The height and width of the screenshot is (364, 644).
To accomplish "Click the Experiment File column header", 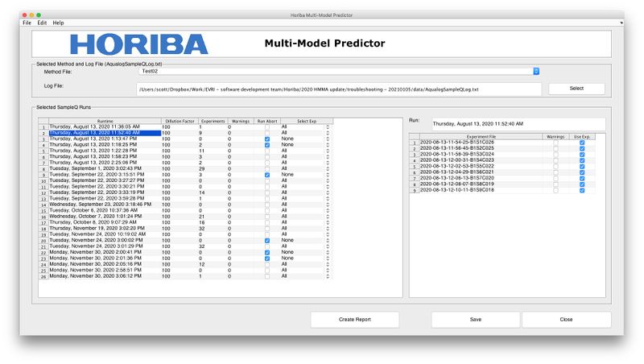I will click(x=481, y=137).
